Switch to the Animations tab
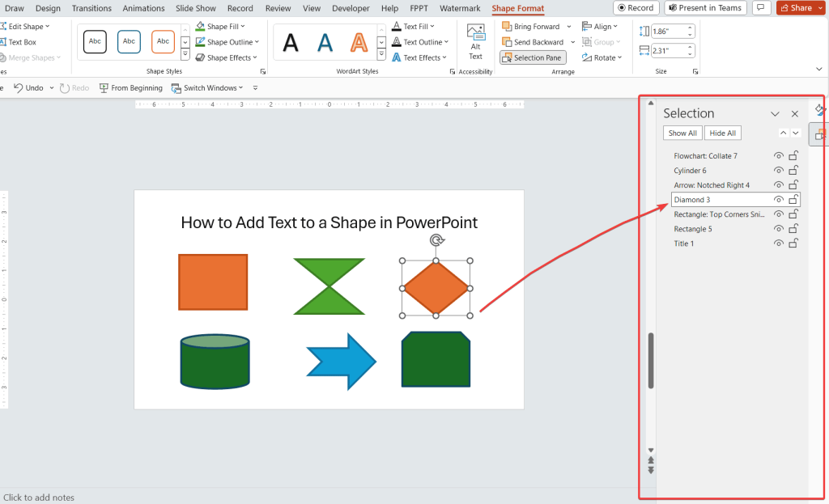Viewport: 829px width, 504px height. pos(143,8)
